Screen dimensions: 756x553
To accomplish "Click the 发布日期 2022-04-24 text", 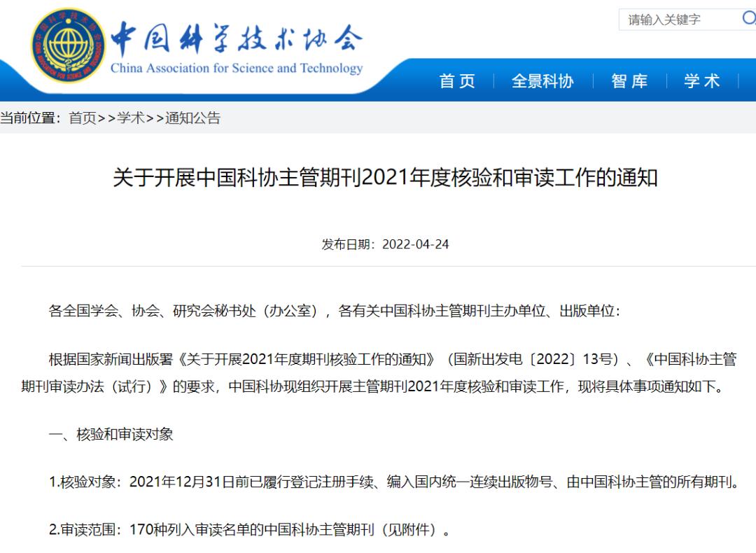I will click(x=385, y=244).
